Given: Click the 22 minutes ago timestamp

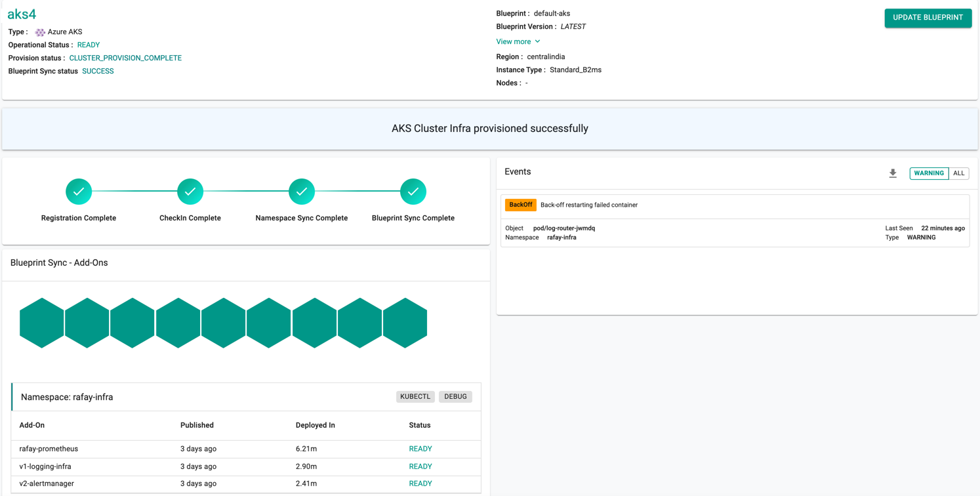Looking at the screenshot, I should tap(943, 228).
